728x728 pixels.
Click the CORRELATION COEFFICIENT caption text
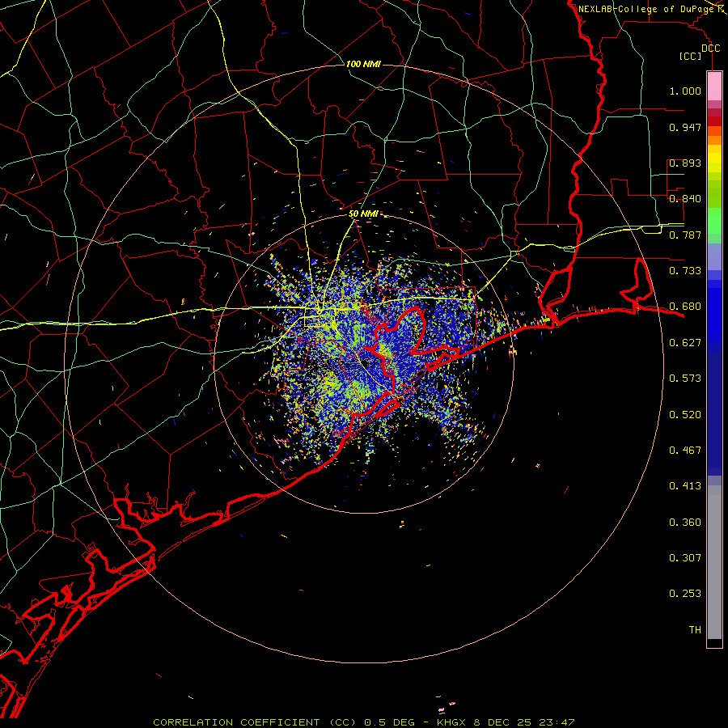coord(236,722)
